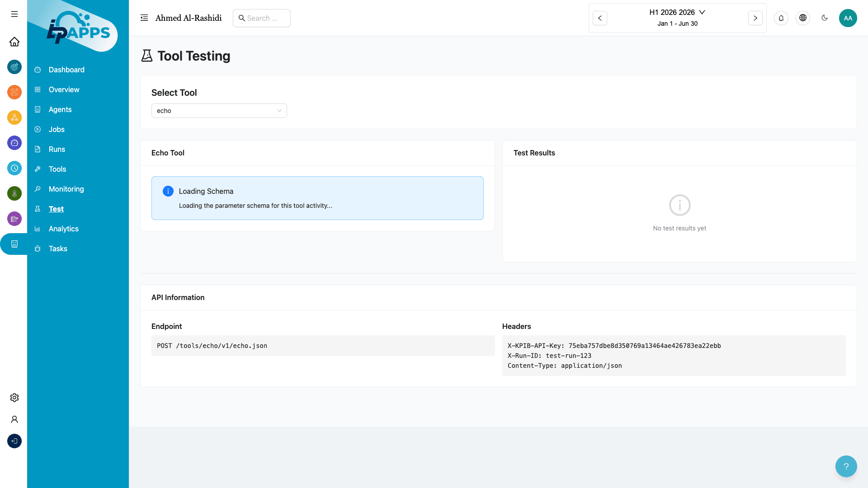Open the Monitoring section
This screenshot has height=488, width=868.
point(66,189)
